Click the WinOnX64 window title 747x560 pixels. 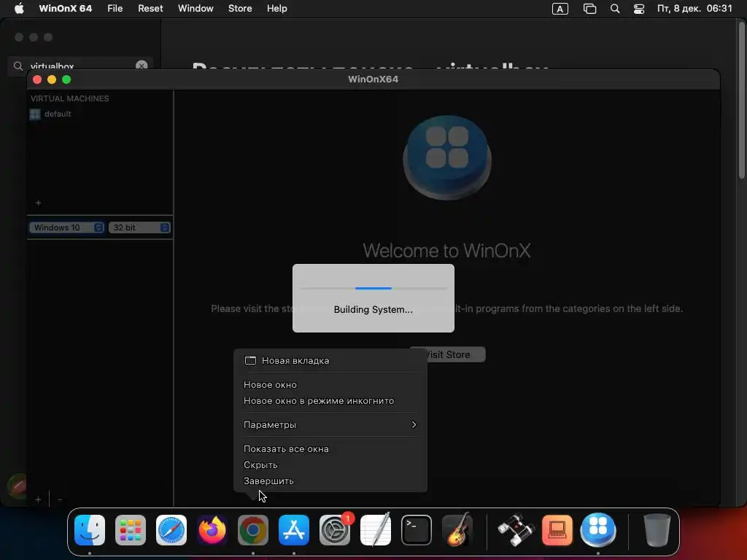(373, 79)
